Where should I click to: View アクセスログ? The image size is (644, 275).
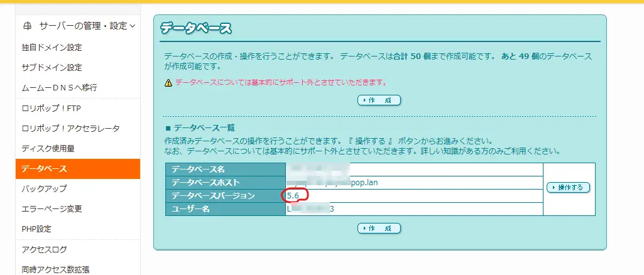(x=44, y=249)
